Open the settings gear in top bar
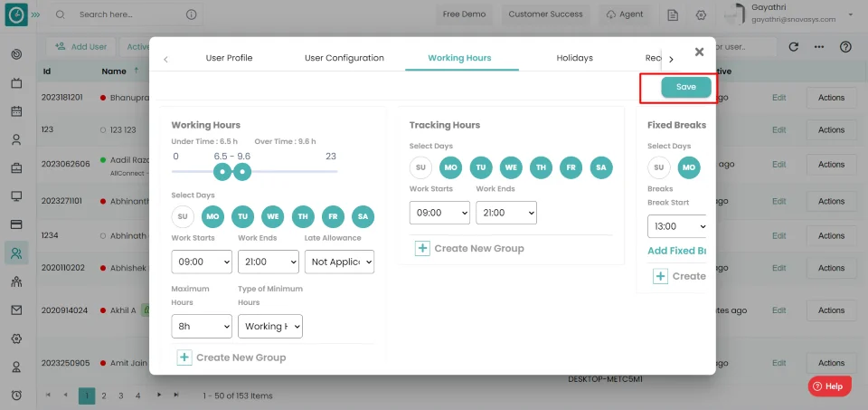This screenshot has width=868, height=410. [701, 15]
